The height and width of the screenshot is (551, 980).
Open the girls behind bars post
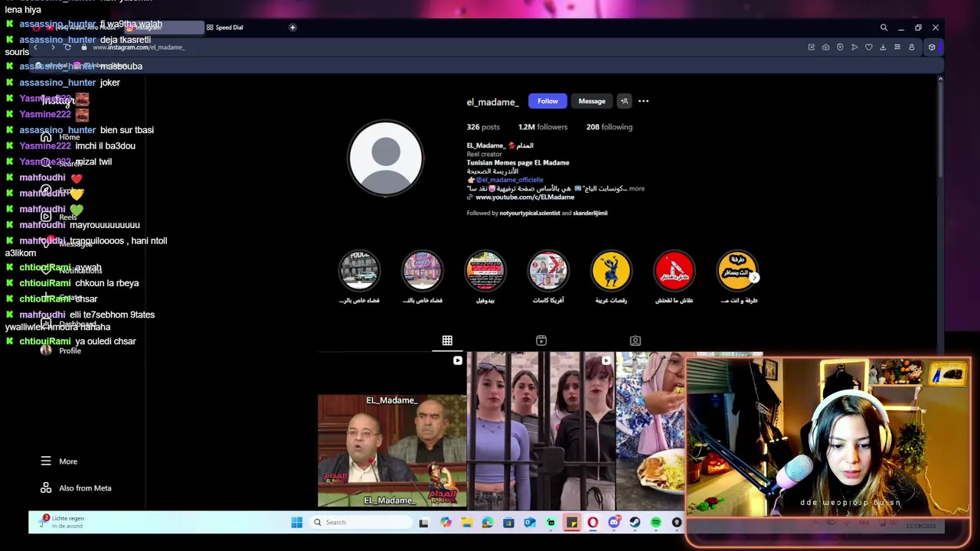tap(541, 431)
